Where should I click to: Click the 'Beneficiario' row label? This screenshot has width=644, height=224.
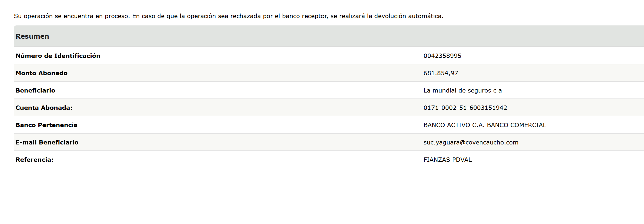[35, 90]
